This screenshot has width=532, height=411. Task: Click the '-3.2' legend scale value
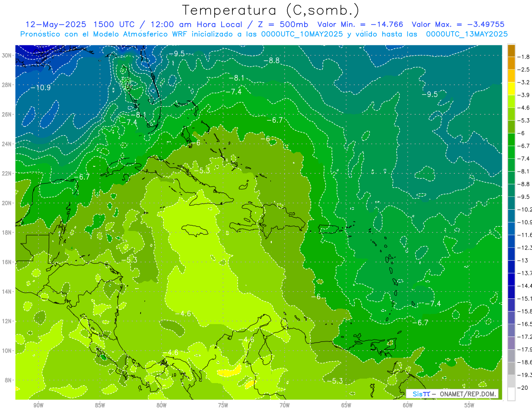pos(524,82)
